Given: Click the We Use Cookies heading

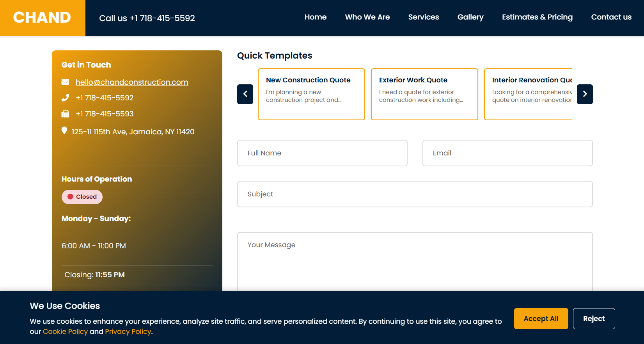Looking at the screenshot, I should click(x=65, y=306).
